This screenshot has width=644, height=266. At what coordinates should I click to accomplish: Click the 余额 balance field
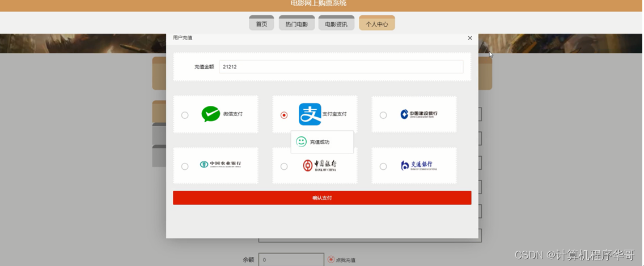coord(291,260)
